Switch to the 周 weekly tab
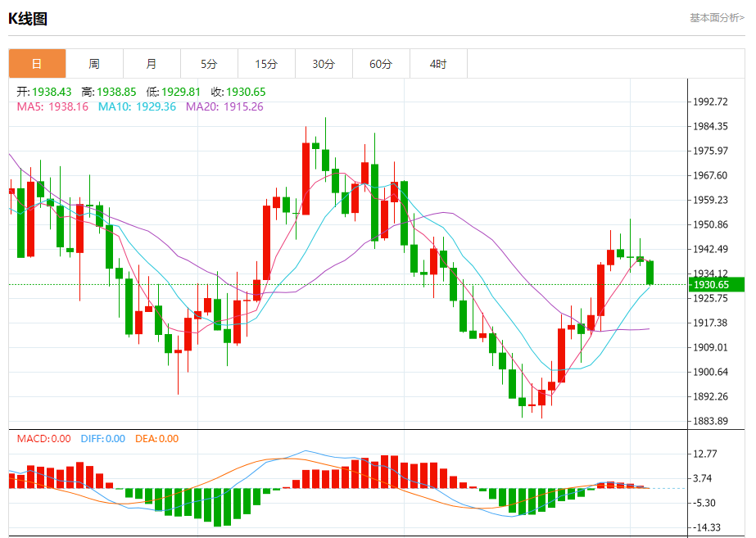 (x=94, y=64)
